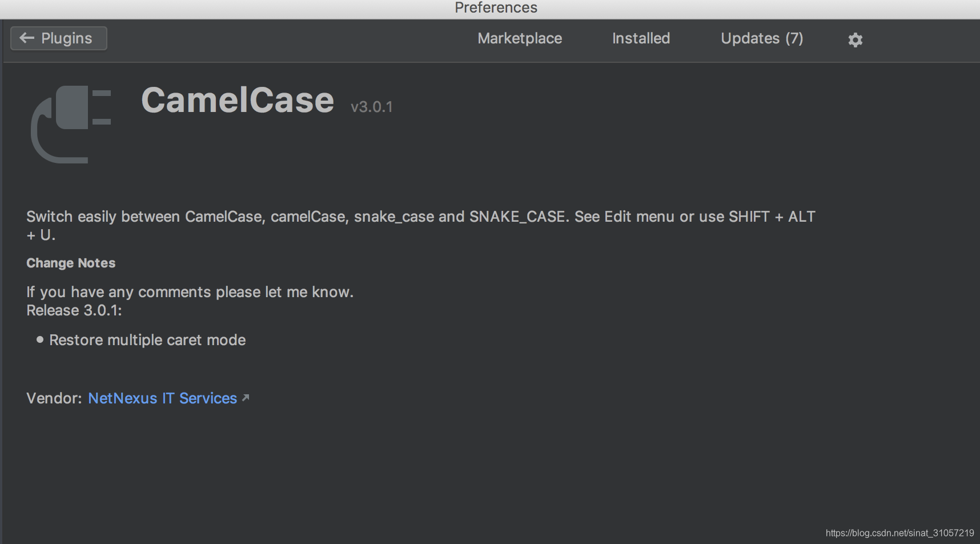Open the plugin settings gear menu
The height and width of the screenshot is (544, 980).
click(x=855, y=39)
